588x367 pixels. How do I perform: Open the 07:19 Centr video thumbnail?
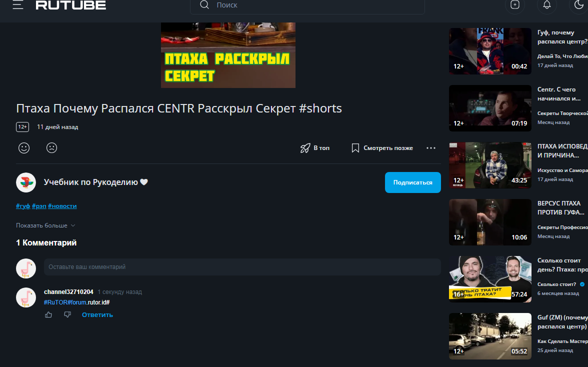490,108
